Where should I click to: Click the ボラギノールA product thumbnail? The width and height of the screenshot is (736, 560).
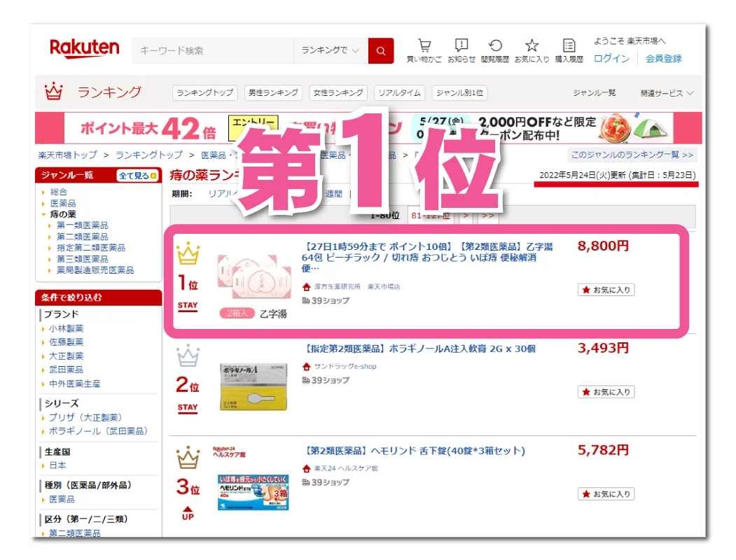tap(254, 387)
